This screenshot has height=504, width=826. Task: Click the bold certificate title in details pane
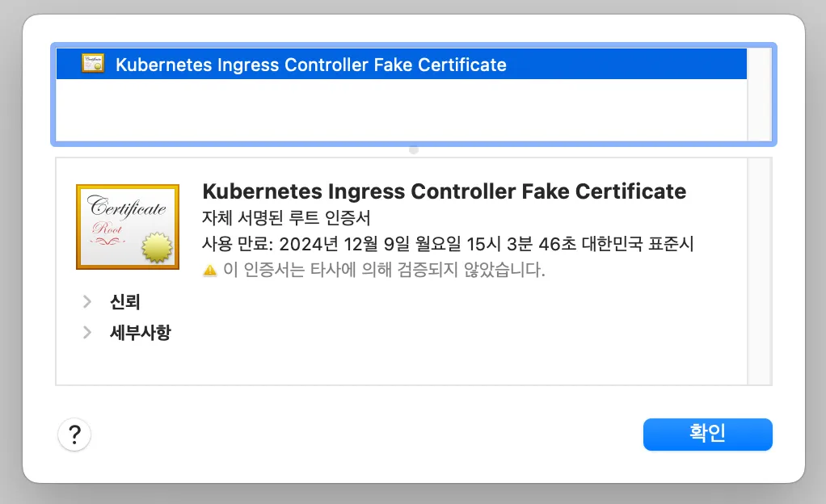(444, 191)
